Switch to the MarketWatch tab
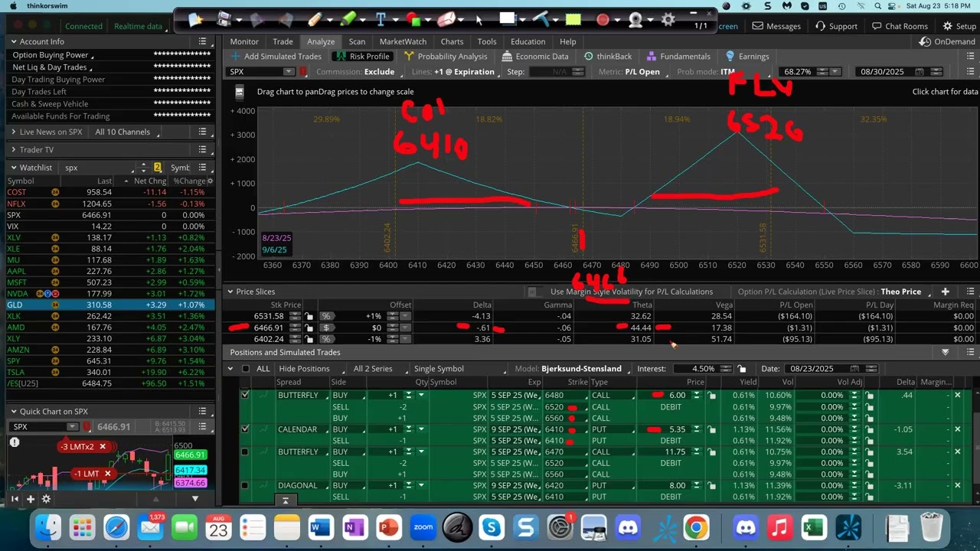980x551 pixels. coord(403,41)
